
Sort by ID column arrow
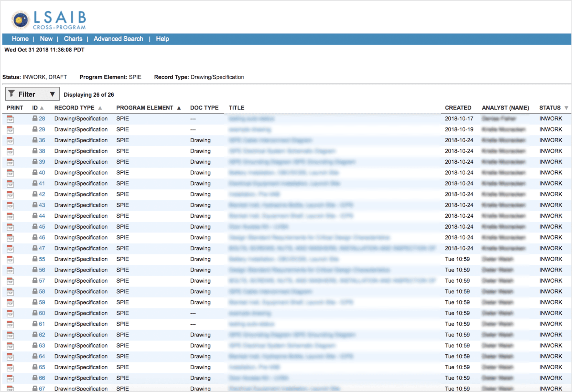click(x=42, y=108)
